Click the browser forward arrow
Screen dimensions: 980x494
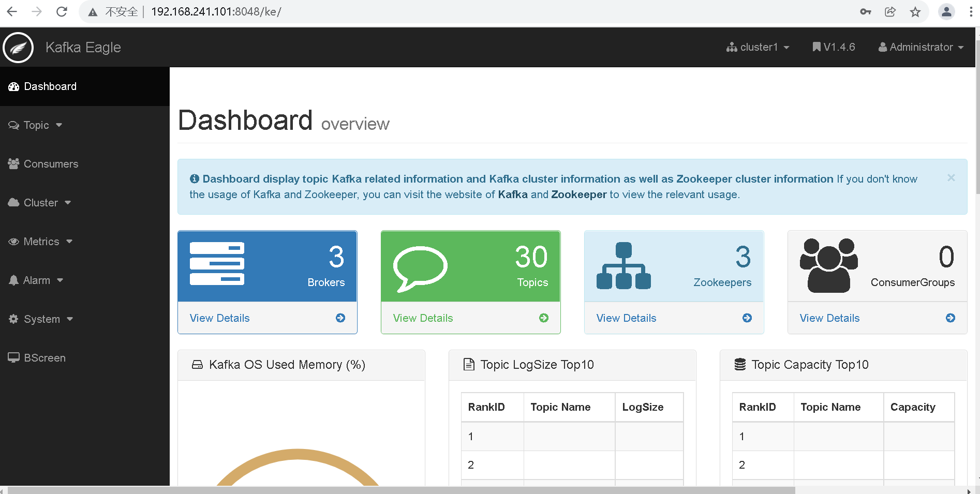click(x=37, y=12)
